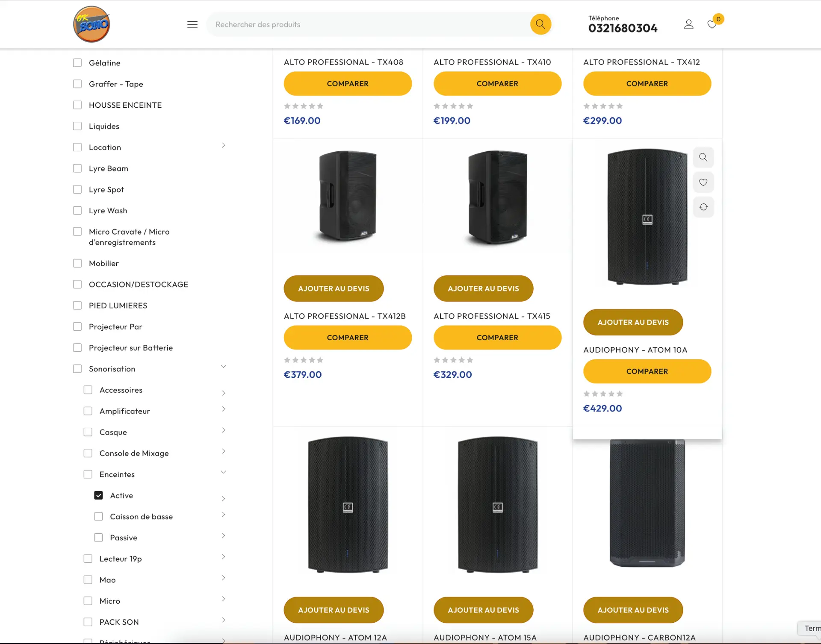Collapse the Sonorisation category
The image size is (821, 644).
(223, 367)
